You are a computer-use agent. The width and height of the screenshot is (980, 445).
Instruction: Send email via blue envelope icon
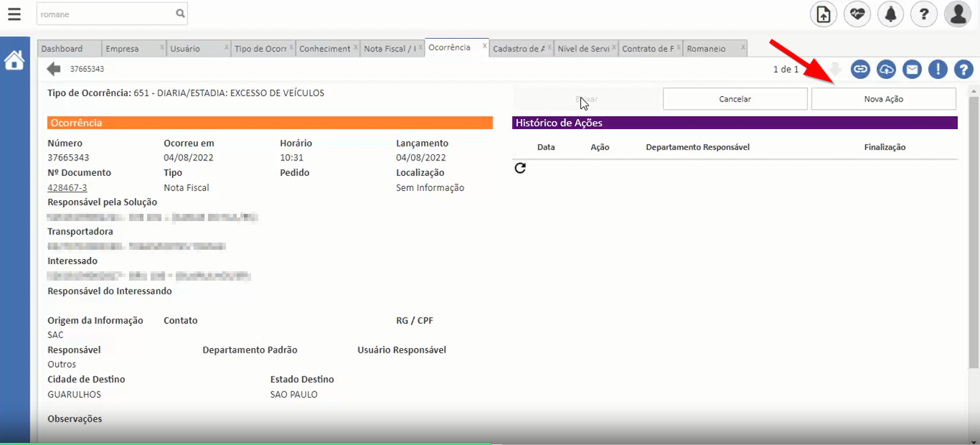click(912, 69)
